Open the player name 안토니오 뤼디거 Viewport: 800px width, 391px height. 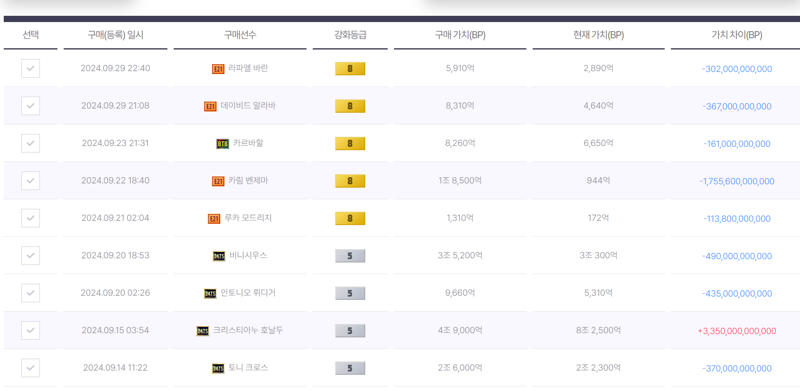248,293
